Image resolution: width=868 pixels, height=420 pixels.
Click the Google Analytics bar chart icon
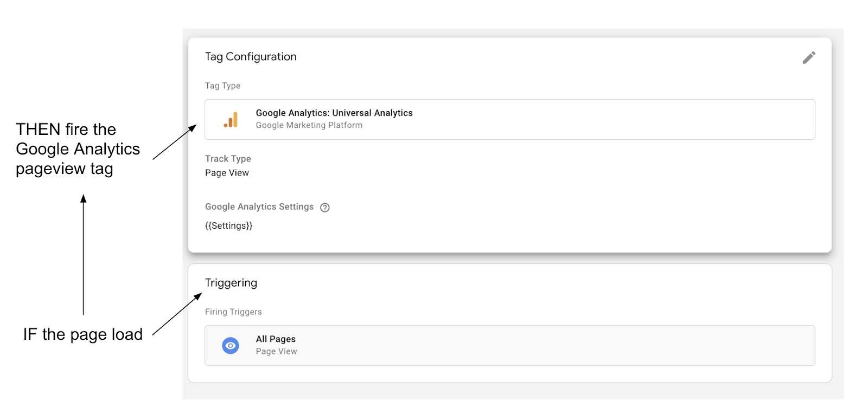(231, 120)
